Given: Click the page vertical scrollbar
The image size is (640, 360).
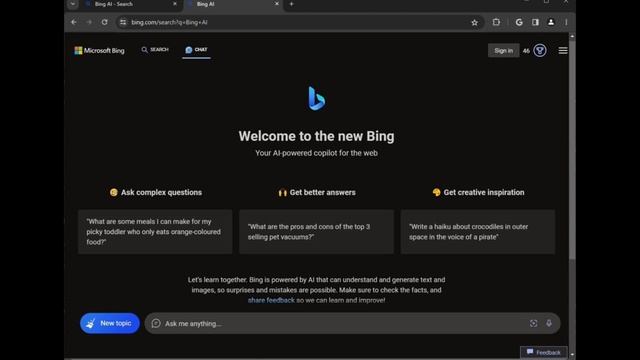Looking at the screenshot, I should (x=572, y=149).
